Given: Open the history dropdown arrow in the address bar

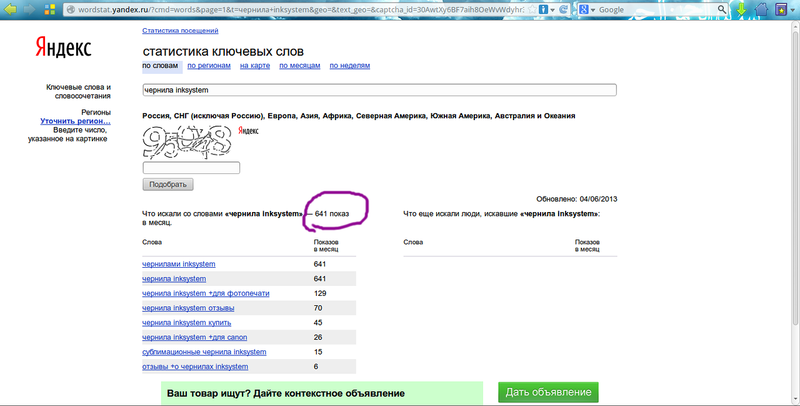Looking at the screenshot, I should pos(553,10).
